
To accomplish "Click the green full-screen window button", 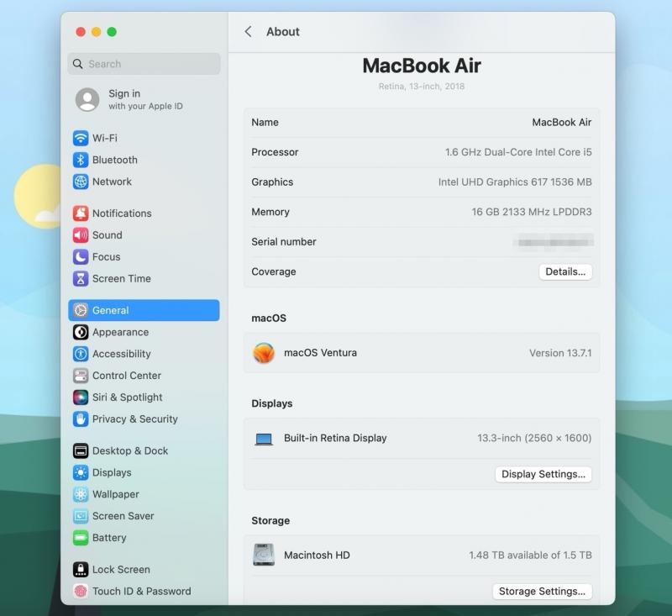I will (112, 32).
